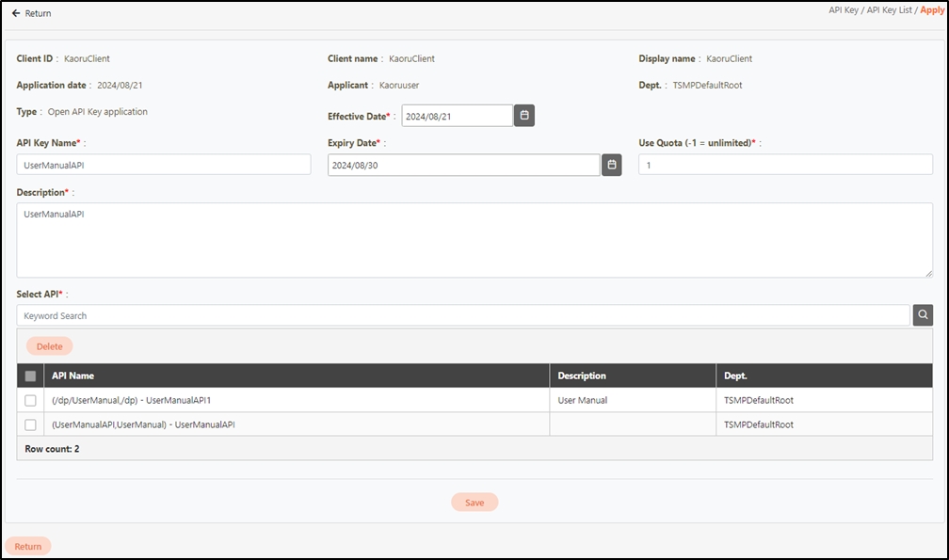Image resolution: width=949 pixels, height=560 pixels.
Task: Sort by the API Name column header
Action: (x=72, y=376)
